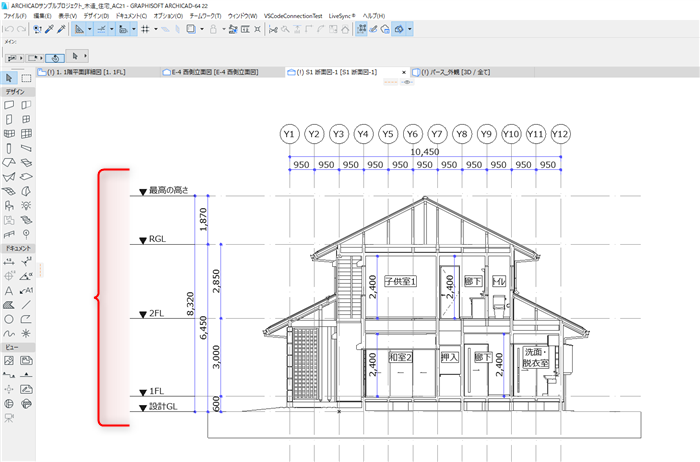Open the ドキュメント(C) menu

click(131, 16)
